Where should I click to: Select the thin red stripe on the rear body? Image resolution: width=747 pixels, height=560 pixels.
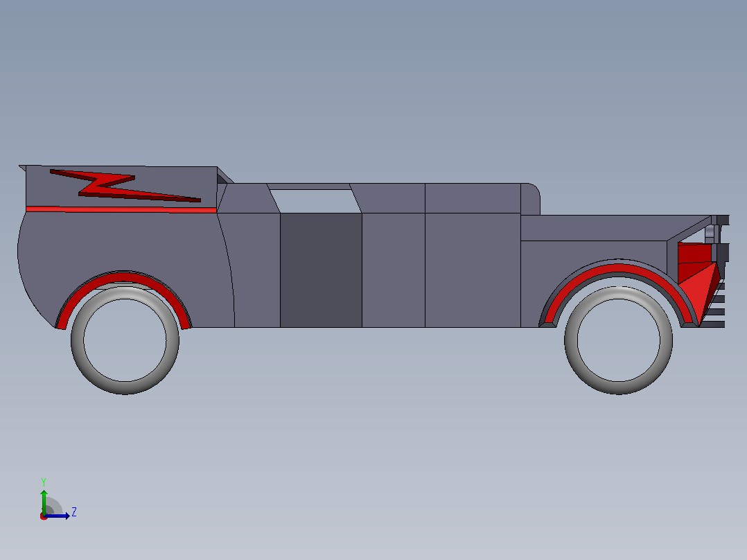pyautogui.click(x=121, y=209)
